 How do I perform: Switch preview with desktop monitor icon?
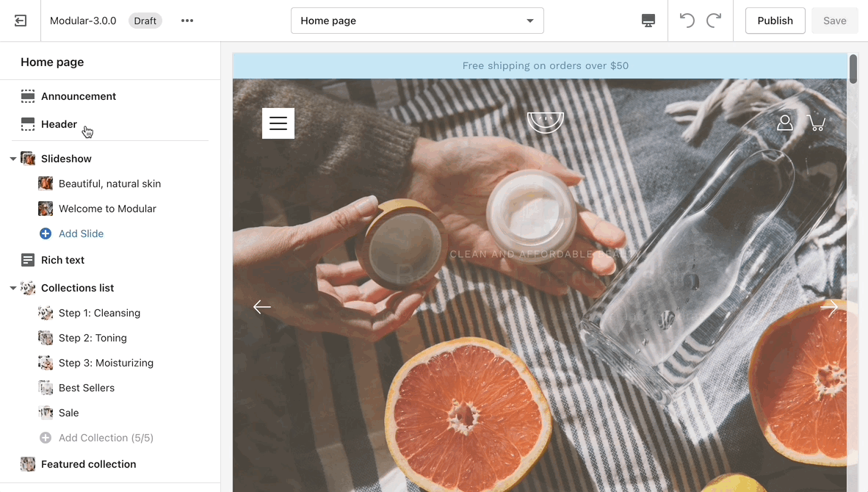(x=648, y=21)
